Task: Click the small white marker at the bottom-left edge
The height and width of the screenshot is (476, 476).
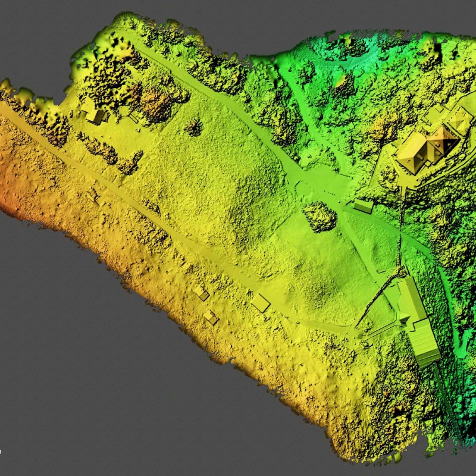Action: pyautogui.click(x=1, y=451)
